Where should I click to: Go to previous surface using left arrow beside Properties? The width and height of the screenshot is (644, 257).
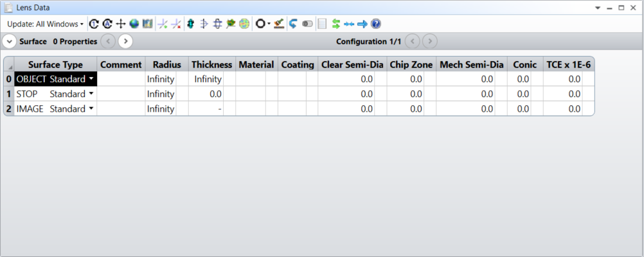[x=108, y=42]
